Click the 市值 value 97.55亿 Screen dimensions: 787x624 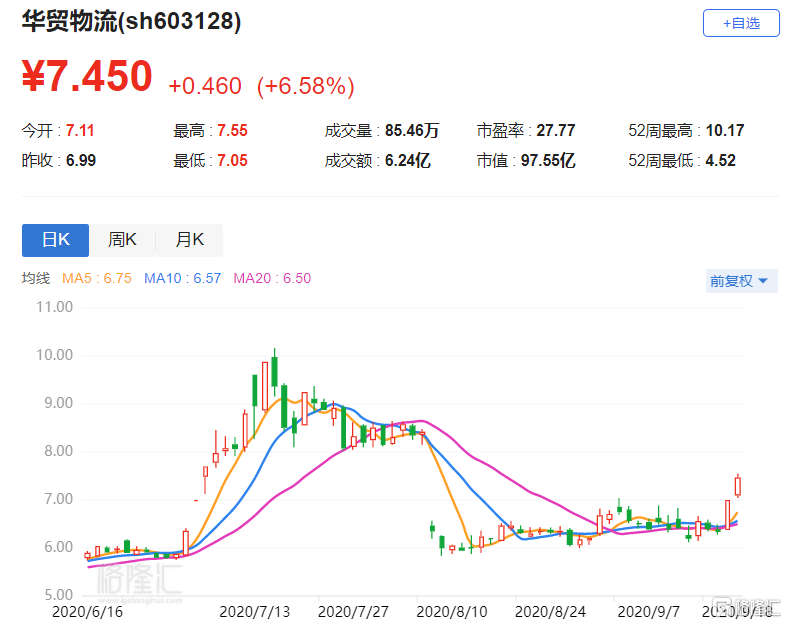548,161
